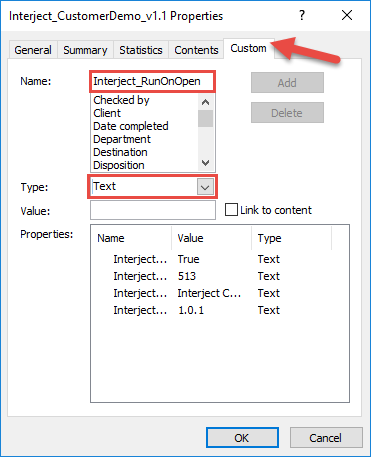Viewport: 371px width, 457px height.
Task: Click the Name input field
Action: point(152,81)
